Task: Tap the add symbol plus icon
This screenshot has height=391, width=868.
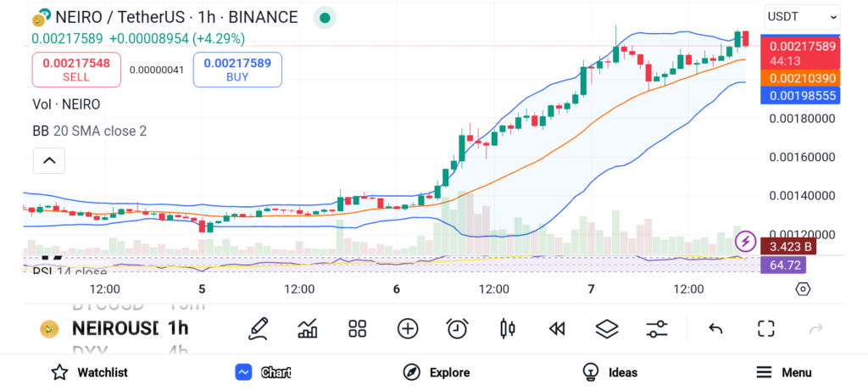Action: [x=408, y=328]
